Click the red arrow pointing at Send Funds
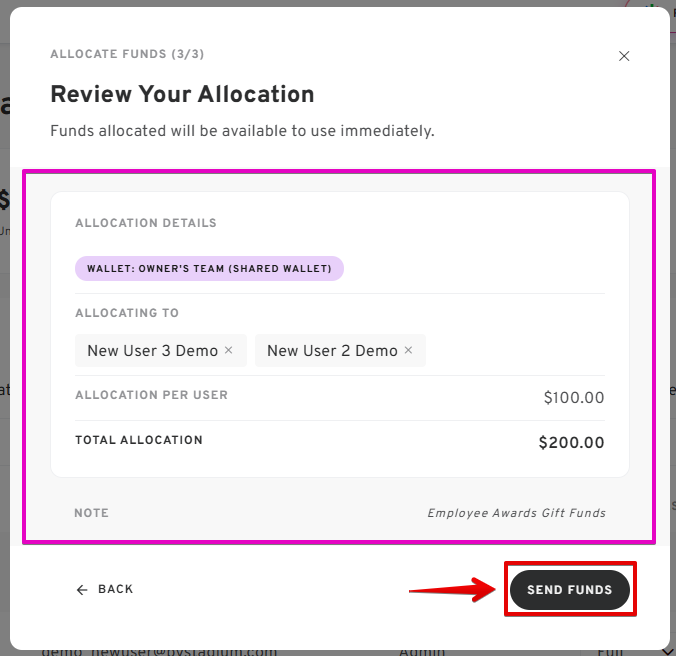The image size is (676, 656). click(453, 590)
